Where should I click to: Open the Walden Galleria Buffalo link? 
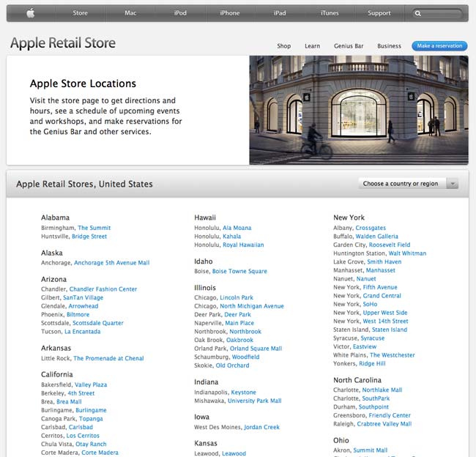tap(376, 237)
